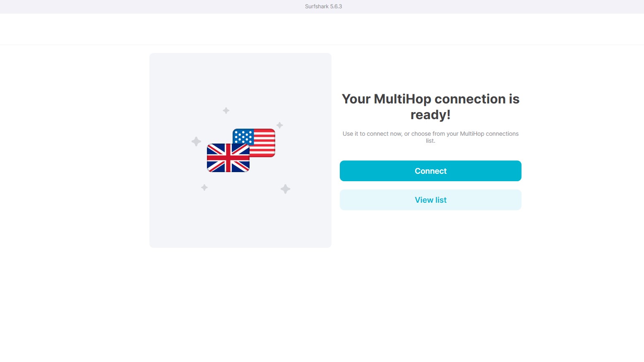This screenshot has width=644, height=362.
Task: Click the 'Your MultiHop connection is ready!' heading
Action: tap(430, 107)
